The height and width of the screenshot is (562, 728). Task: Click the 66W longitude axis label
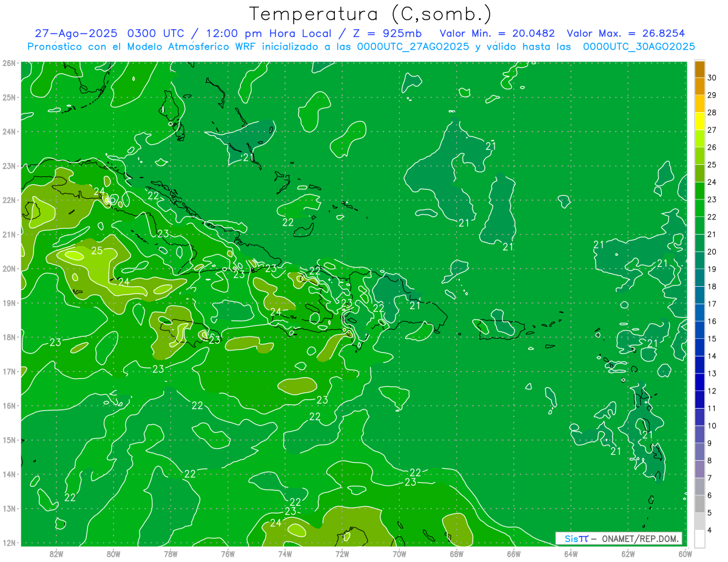click(x=513, y=554)
